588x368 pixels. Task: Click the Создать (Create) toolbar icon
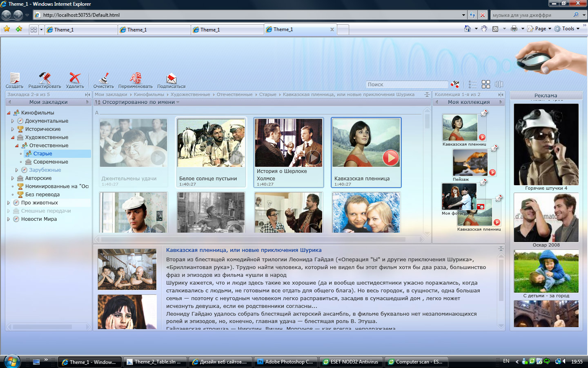(15, 78)
